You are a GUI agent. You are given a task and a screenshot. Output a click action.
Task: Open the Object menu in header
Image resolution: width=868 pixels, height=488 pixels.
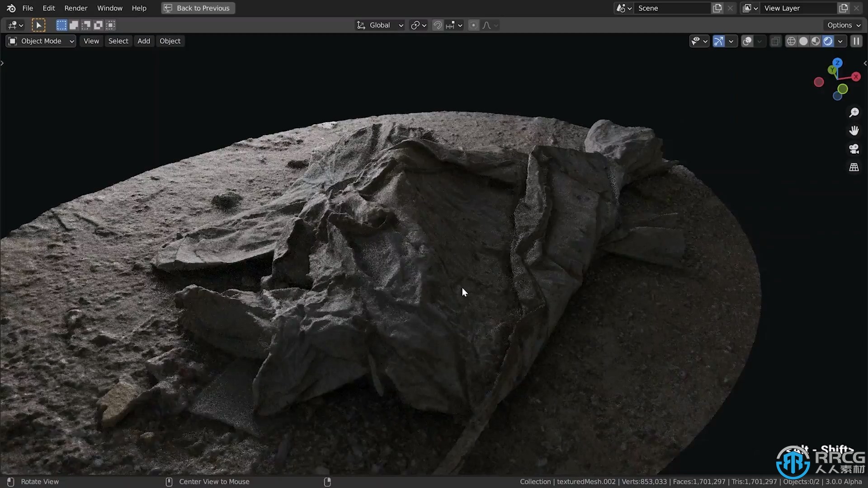pyautogui.click(x=170, y=41)
